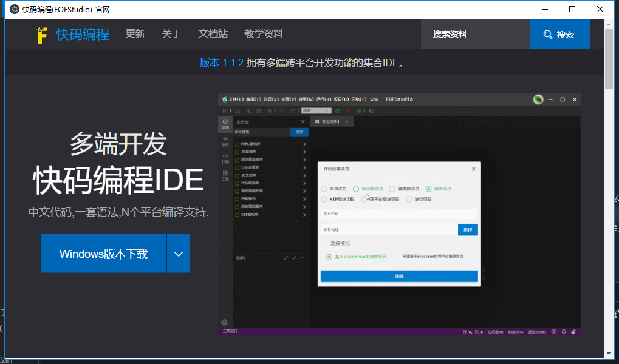Select the 网页项目 radio option
The height and width of the screenshot is (364, 619).
coord(324,189)
